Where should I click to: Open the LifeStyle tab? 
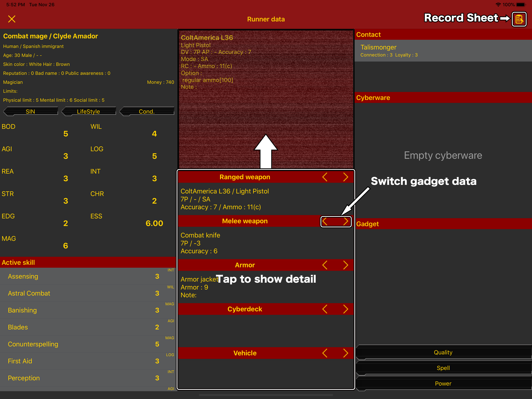tap(89, 111)
